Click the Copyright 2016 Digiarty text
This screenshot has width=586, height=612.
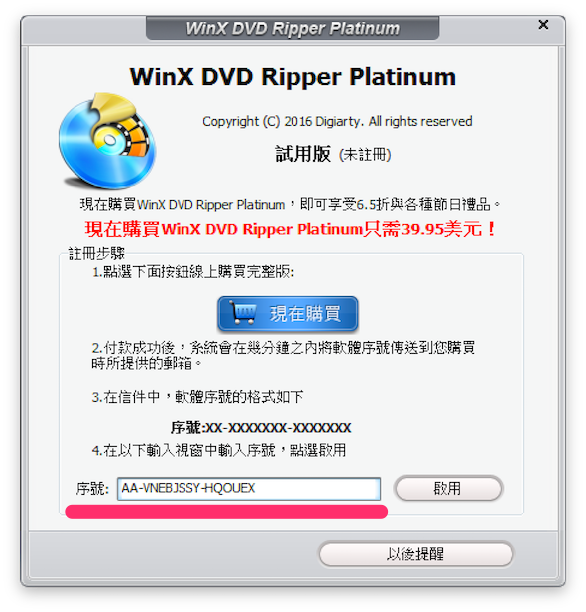point(337,121)
